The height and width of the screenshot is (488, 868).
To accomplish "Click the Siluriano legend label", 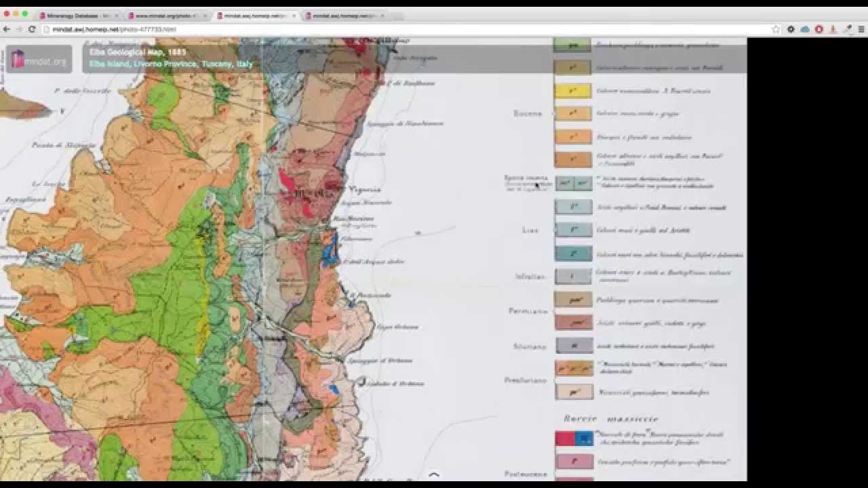I will 530,346.
